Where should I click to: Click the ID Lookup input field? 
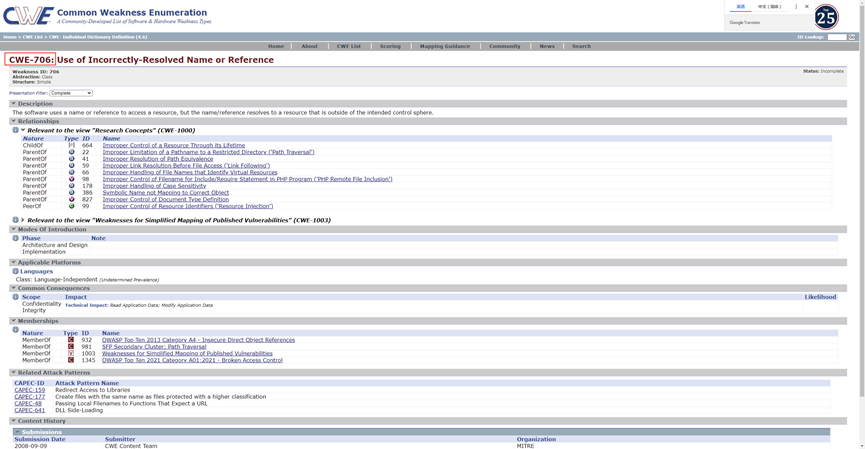pos(836,37)
